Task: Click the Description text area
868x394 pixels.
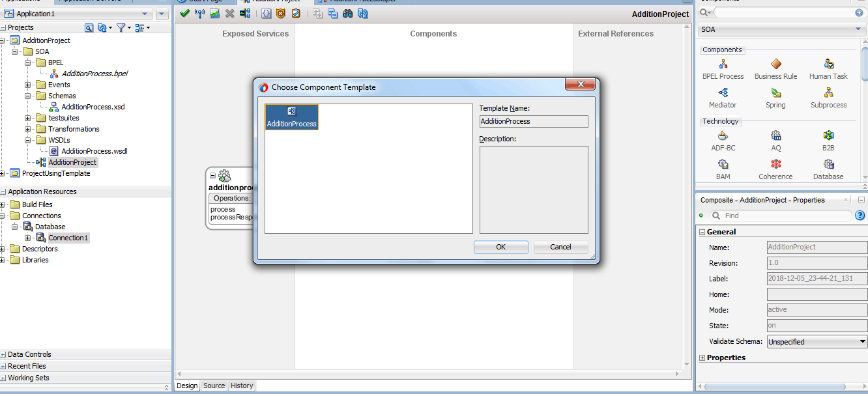Action: point(534,190)
